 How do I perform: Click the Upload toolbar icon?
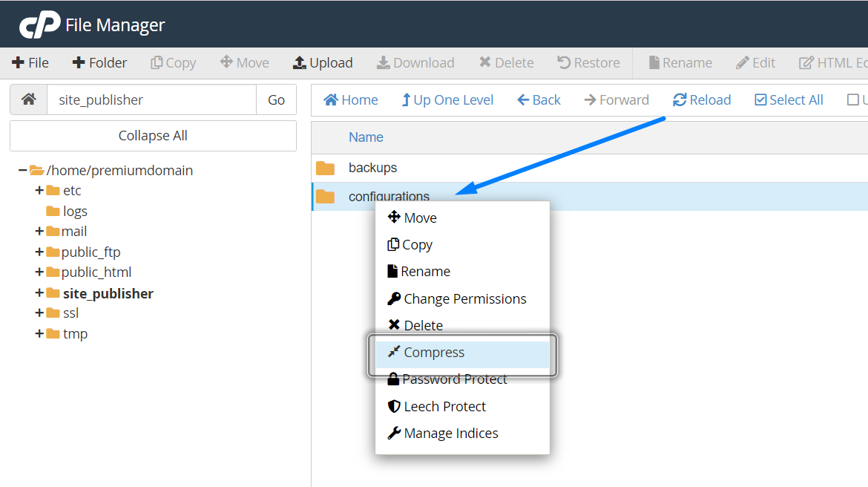point(323,62)
